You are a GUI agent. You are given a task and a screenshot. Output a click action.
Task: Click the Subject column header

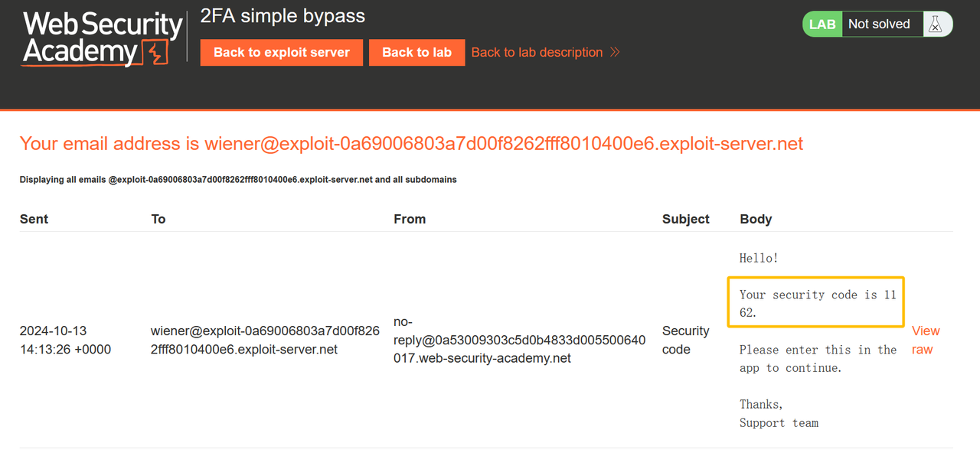(x=684, y=219)
